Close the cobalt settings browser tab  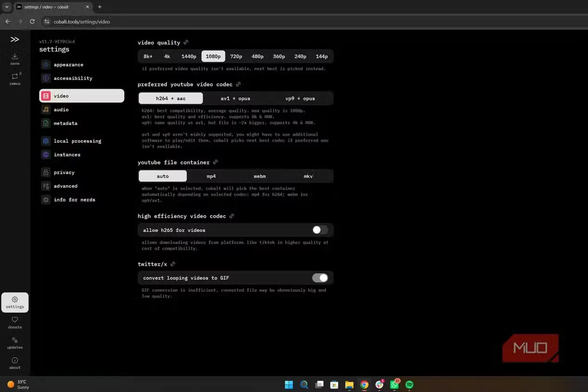tap(87, 7)
